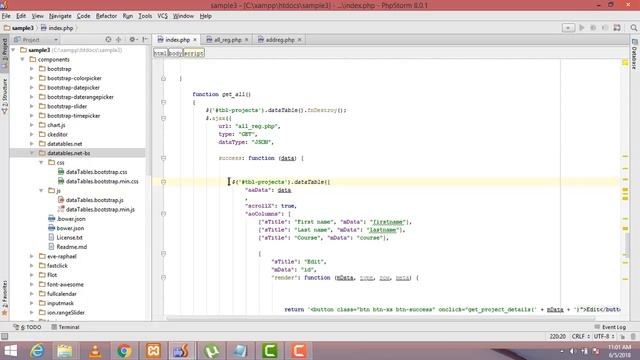Open Internet Explorer from the taskbar
Image resolution: width=640 pixels, height=360 pixels.
tap(37, 351)
